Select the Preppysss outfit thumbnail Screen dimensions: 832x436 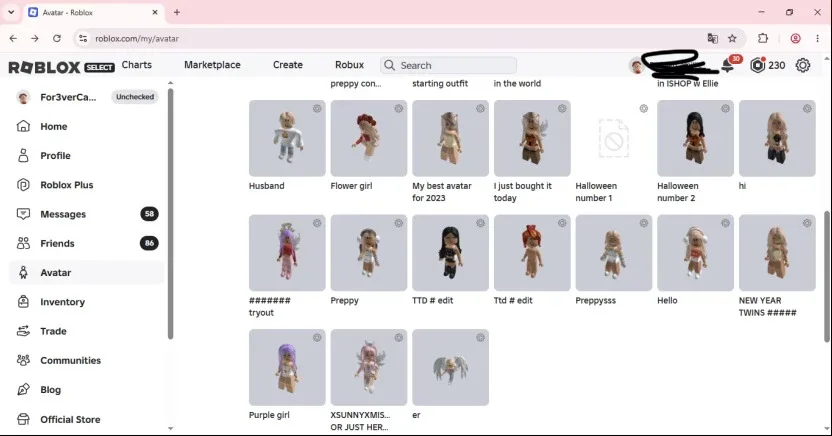tap(614, 252)
